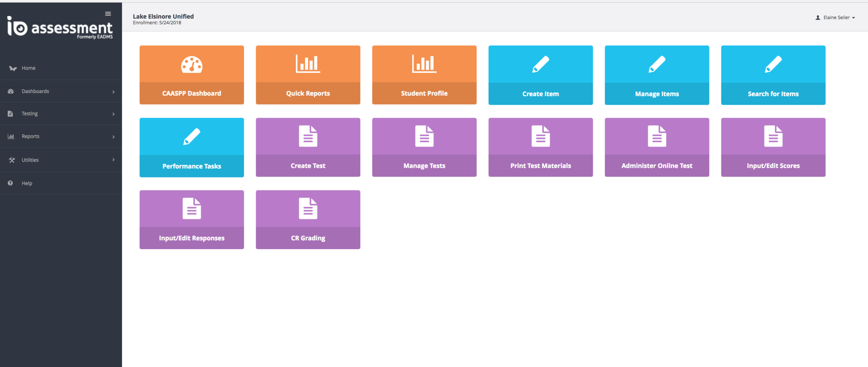Open the Help sidebar item
The width and height of the screenshot is (868, 367).
coord(27,183)
